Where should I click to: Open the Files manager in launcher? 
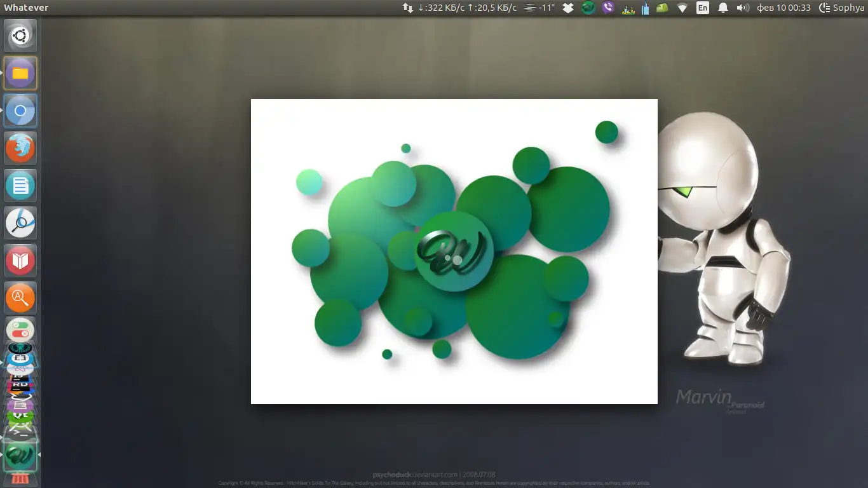tap(20, 73)
